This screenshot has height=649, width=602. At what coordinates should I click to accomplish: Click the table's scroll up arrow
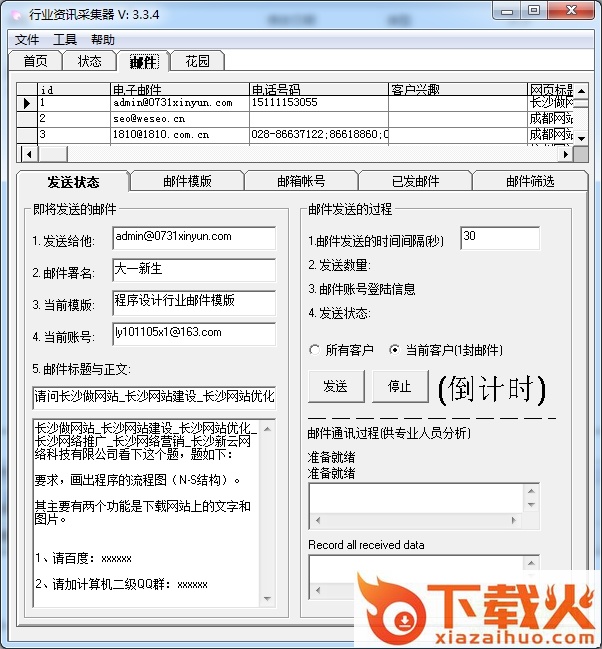pyautogui.click(x=581, y=91)
